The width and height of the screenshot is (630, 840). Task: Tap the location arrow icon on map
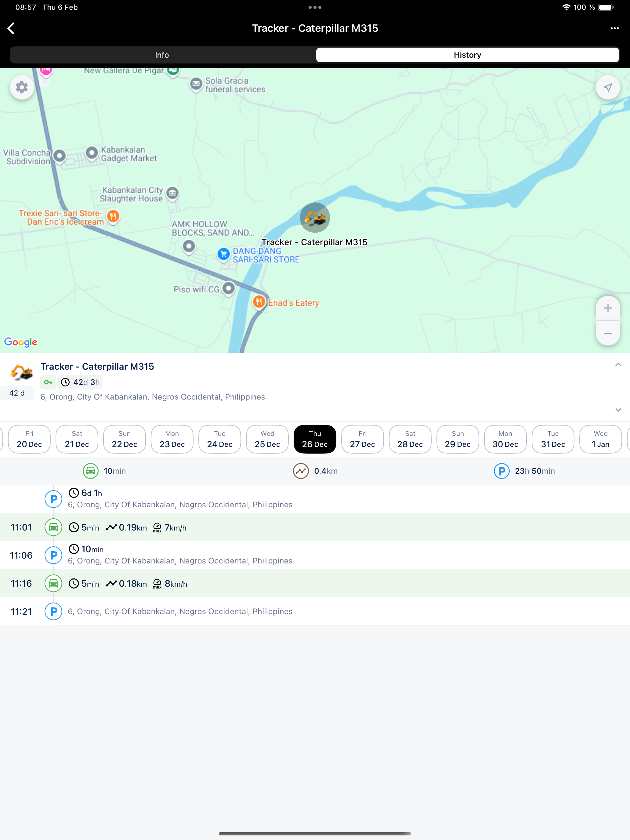click(608, 88)
